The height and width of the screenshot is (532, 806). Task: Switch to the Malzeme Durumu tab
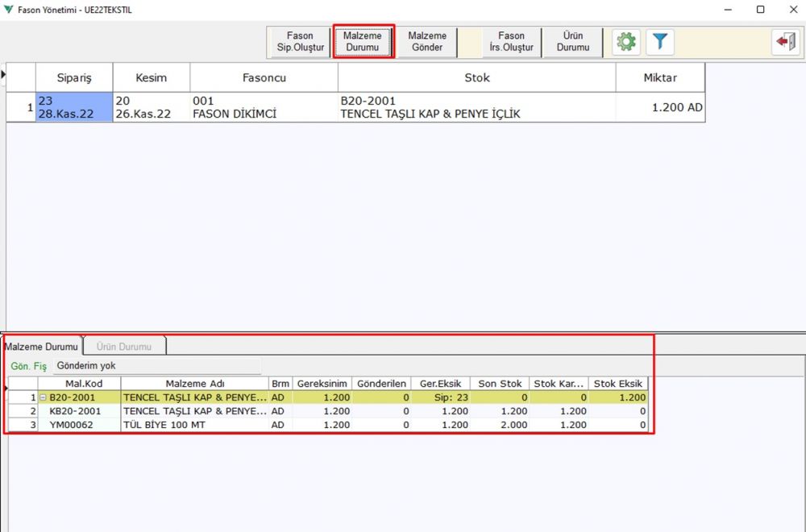(41, 347)
